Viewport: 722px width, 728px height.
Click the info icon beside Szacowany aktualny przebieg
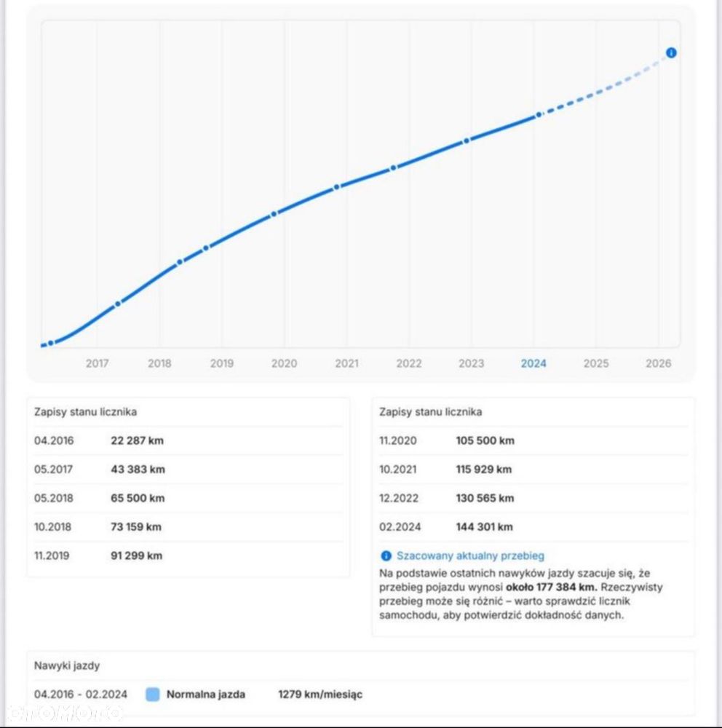pyautogui.click(x=386, y=555)
